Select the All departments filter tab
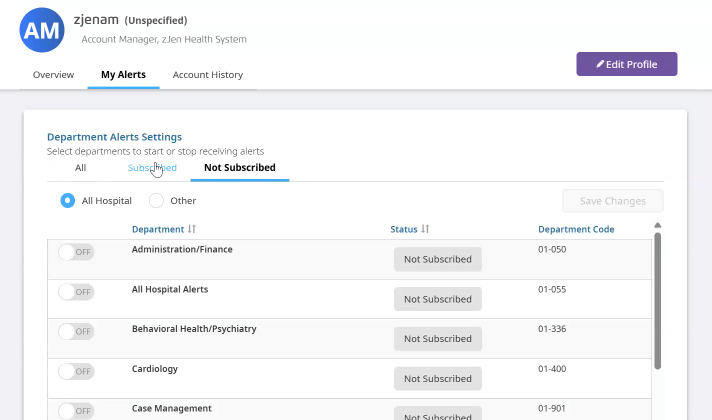Screen dimensions: 712x420 (x=80, y=168)
